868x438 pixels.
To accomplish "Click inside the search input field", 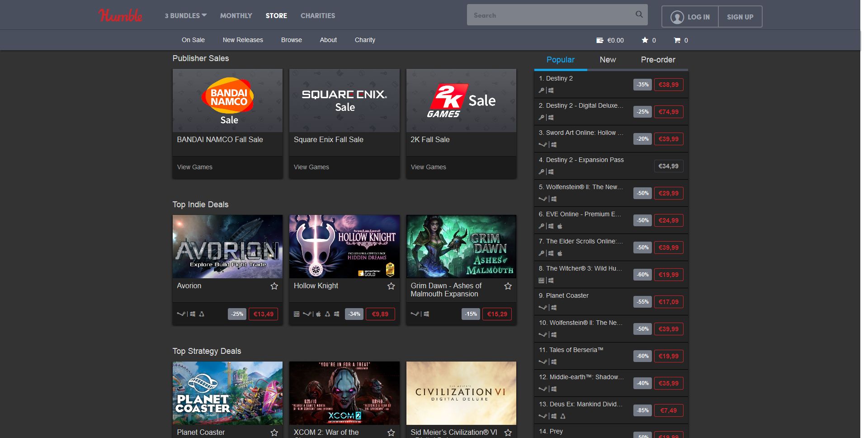I will [x=542, y=14].
